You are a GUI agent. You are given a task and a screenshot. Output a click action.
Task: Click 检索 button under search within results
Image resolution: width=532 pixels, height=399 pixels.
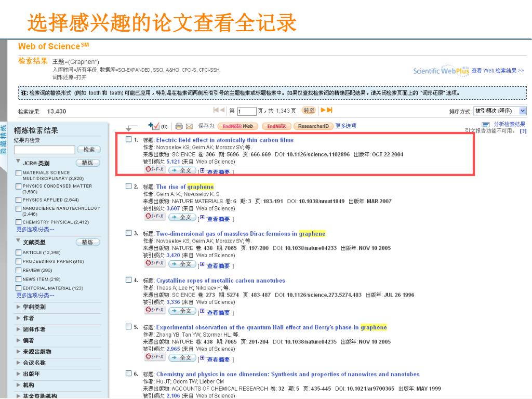[x=89, y=149]
